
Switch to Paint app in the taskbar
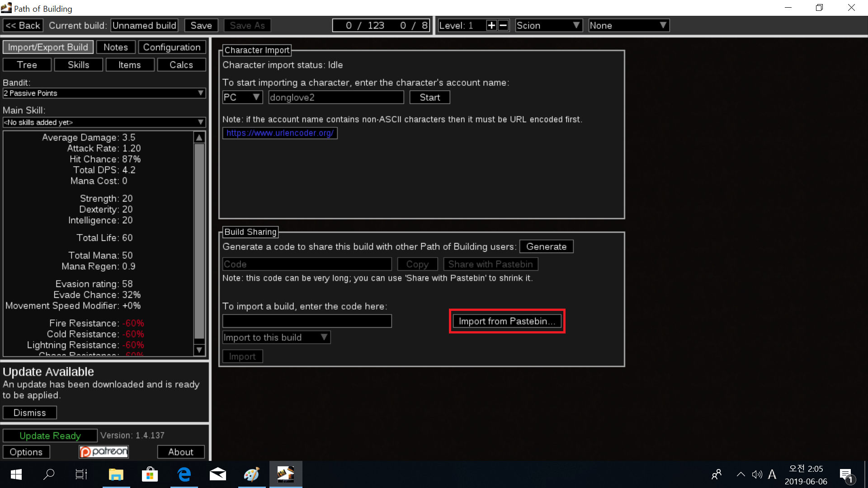[x=252, y=474]
